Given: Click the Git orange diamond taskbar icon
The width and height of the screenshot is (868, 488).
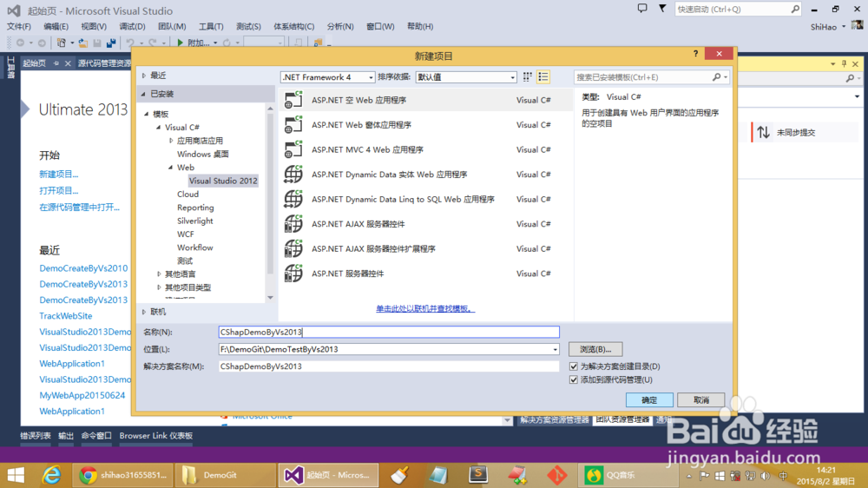Looking at the screenshot, I should coord(557,475).
